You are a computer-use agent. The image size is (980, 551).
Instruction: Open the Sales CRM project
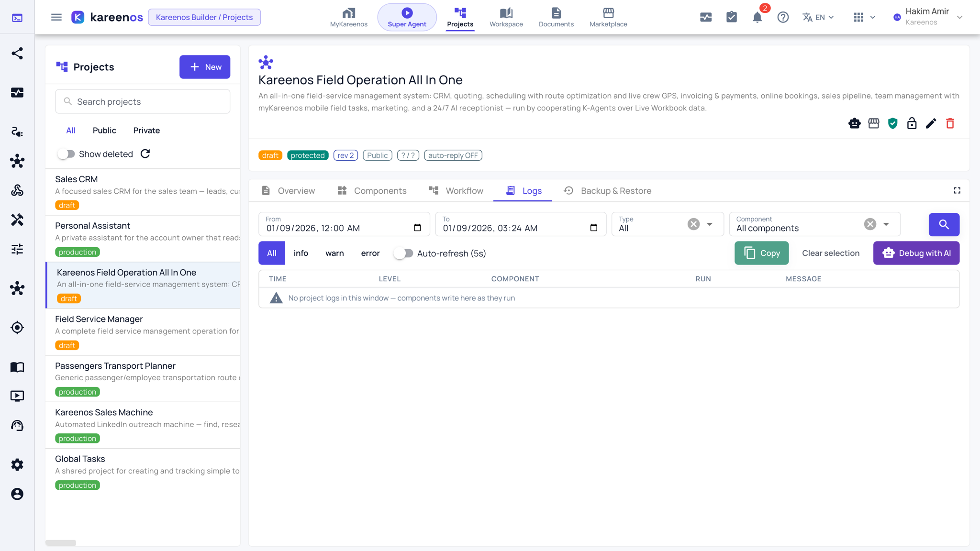(x=143, y=192)
